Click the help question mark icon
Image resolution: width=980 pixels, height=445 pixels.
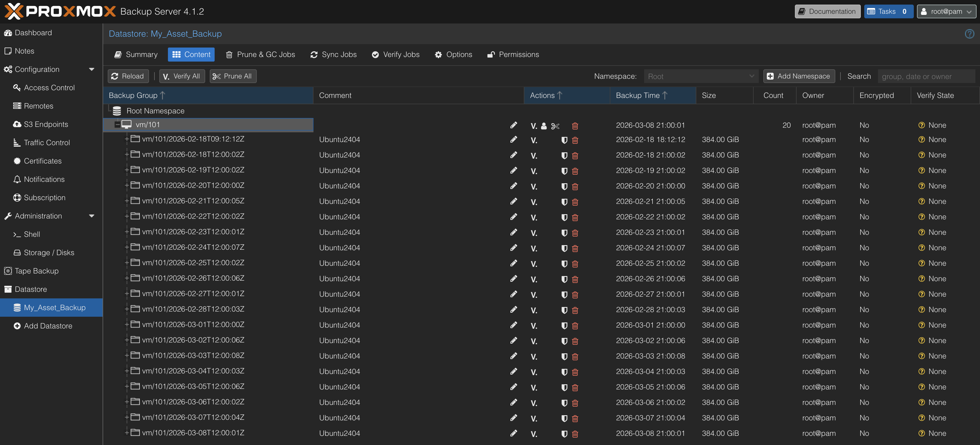tap(969, 34)
